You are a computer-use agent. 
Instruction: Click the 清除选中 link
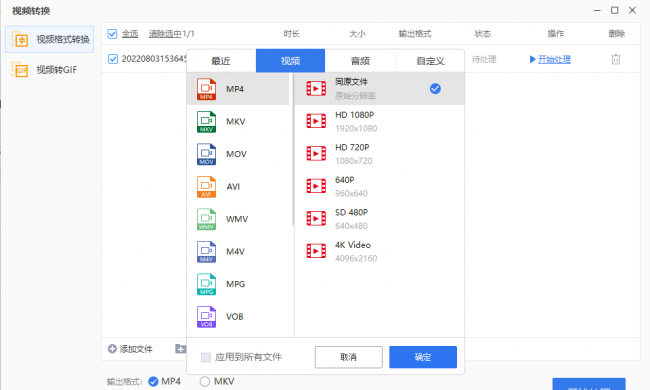click(x=165, y=34)
